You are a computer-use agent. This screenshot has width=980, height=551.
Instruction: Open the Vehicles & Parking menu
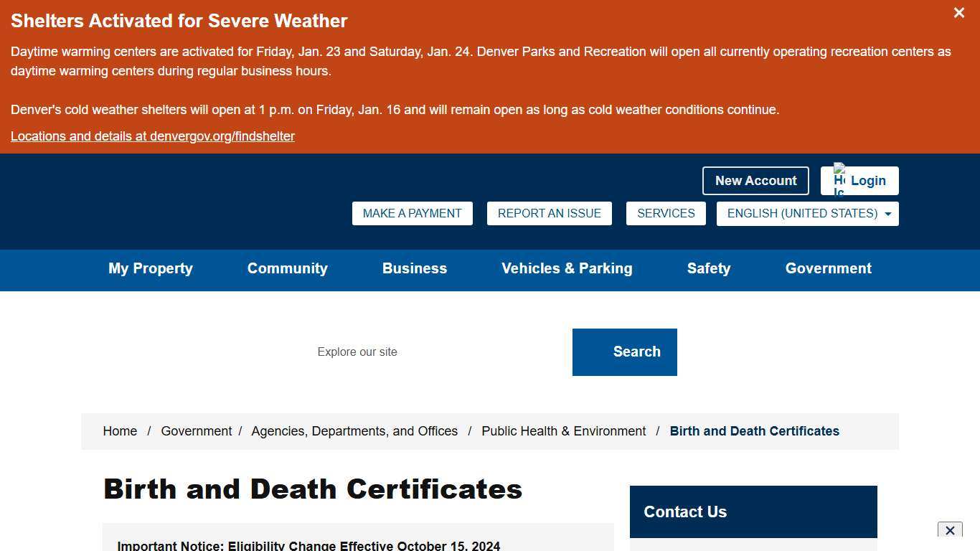point(566,268)
